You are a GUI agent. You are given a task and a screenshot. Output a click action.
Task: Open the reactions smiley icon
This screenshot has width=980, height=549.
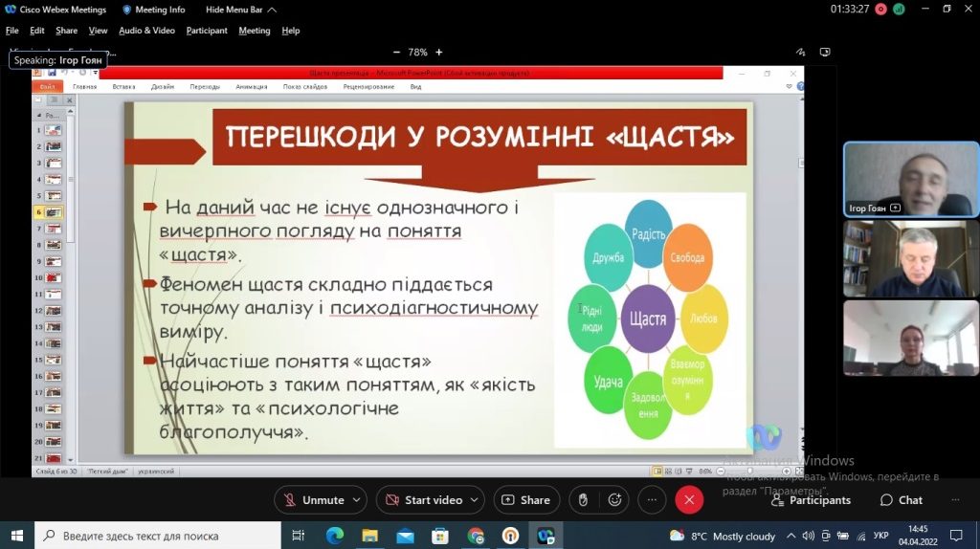[x=615, y=499]
